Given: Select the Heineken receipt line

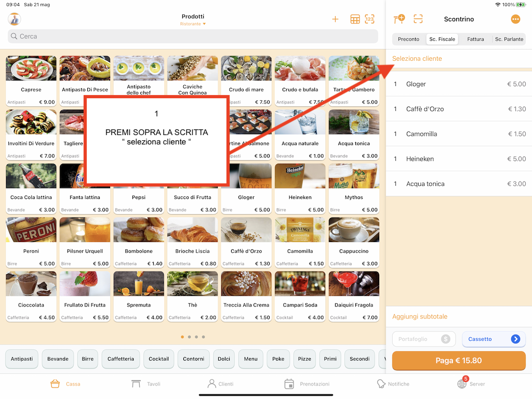Looking at the screenshot, I should pyautogui.click(x=459, y=159).
